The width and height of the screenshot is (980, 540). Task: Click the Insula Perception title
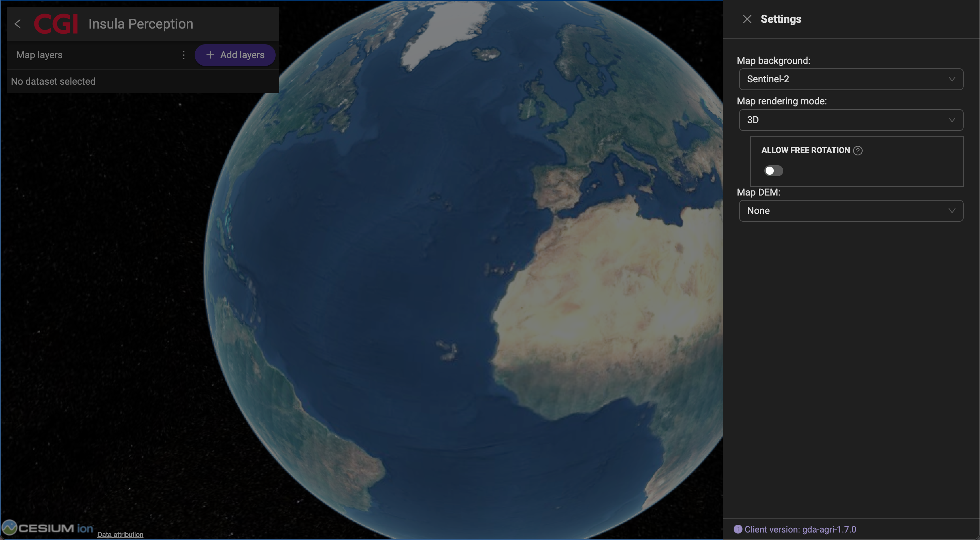click(x=141, y=24)
